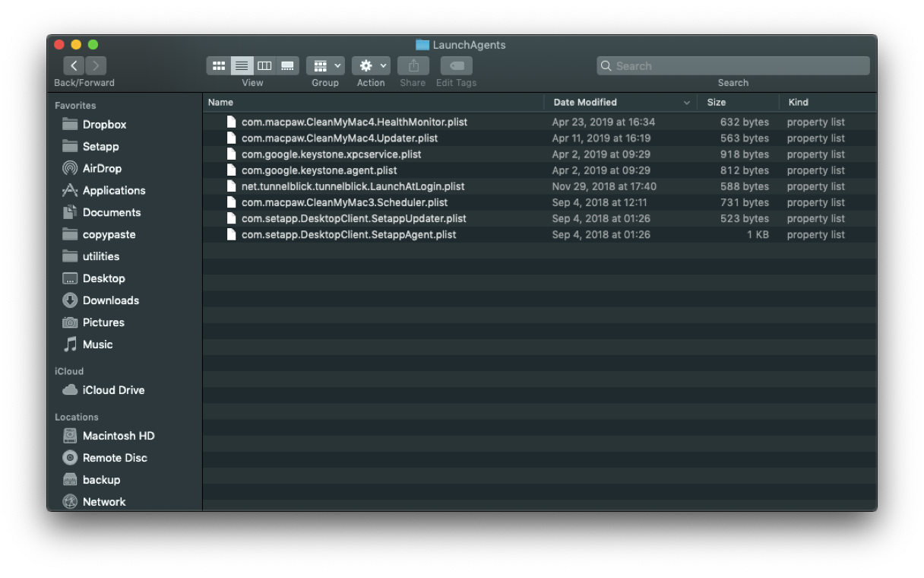Select com.setapp.DesktopClient.SetappUpdater.plist file

[x=540, y=218]
